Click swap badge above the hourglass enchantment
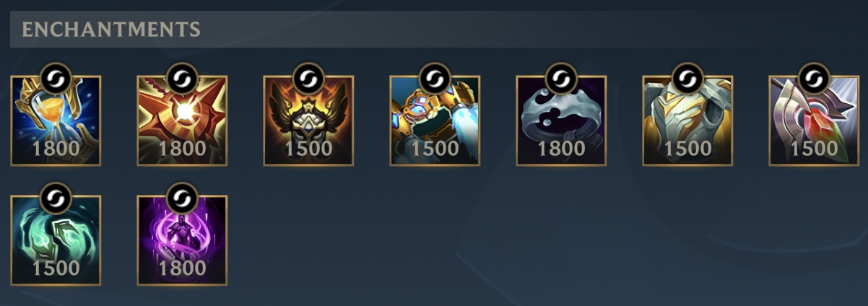Image resolution: width=868 pixels, height=306 pixels. tap(56, 78)
